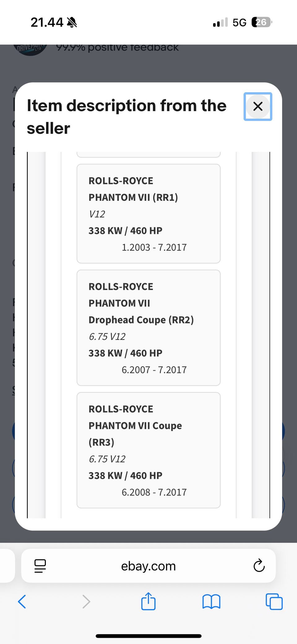The width and height of the screenshot is (297, 644).
Task: Tap the 99.9% positive feedback text
Action: [x=117, y=48]
